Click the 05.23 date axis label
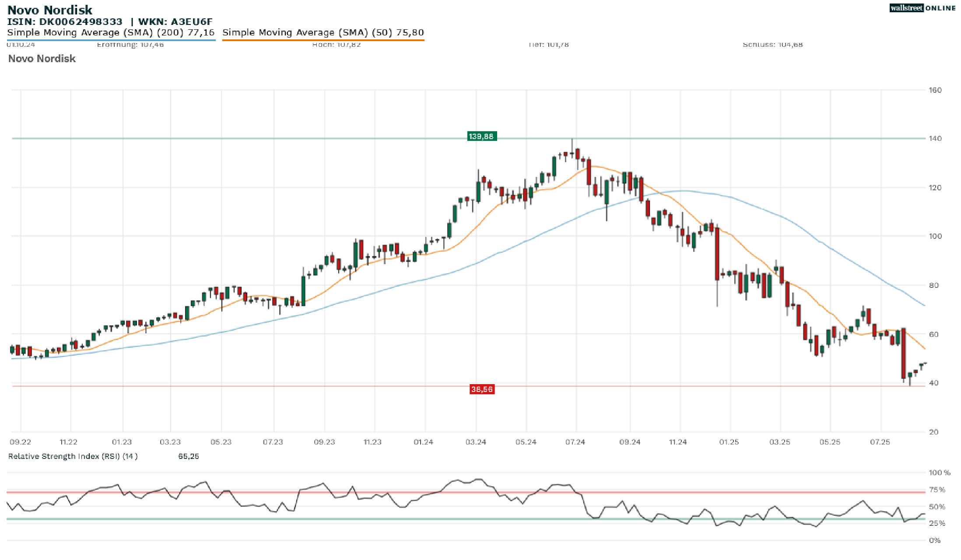The height and width of the screenshot is (560, 961). coord(221,442)
